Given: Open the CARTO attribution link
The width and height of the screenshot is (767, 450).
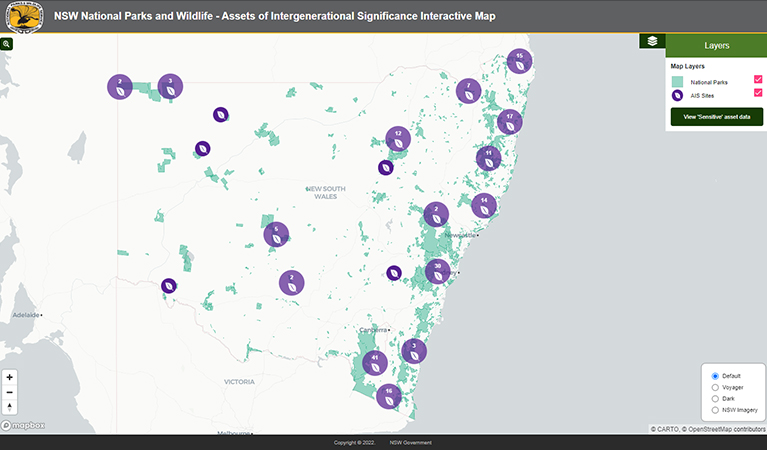Looking at the screenshot, I should [665, 429].
